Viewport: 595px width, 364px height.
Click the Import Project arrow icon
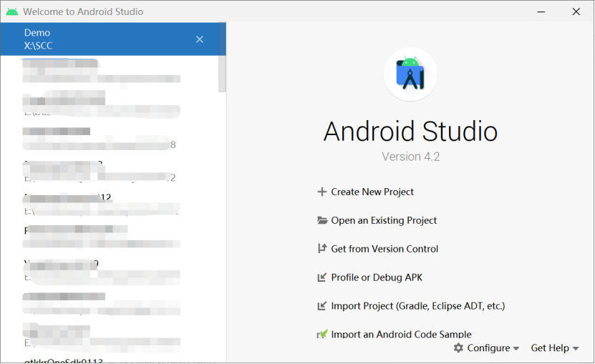pyautogui.click(x=321, y=306)
